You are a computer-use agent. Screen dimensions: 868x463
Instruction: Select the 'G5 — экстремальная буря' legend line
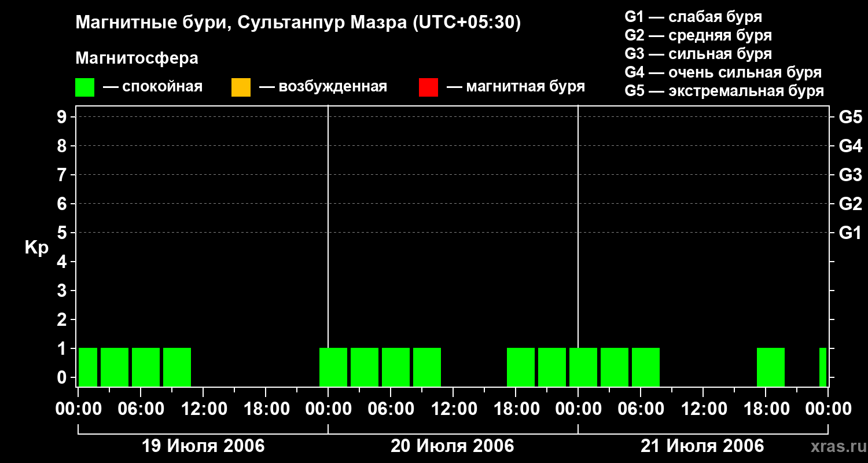click(724, 91)
